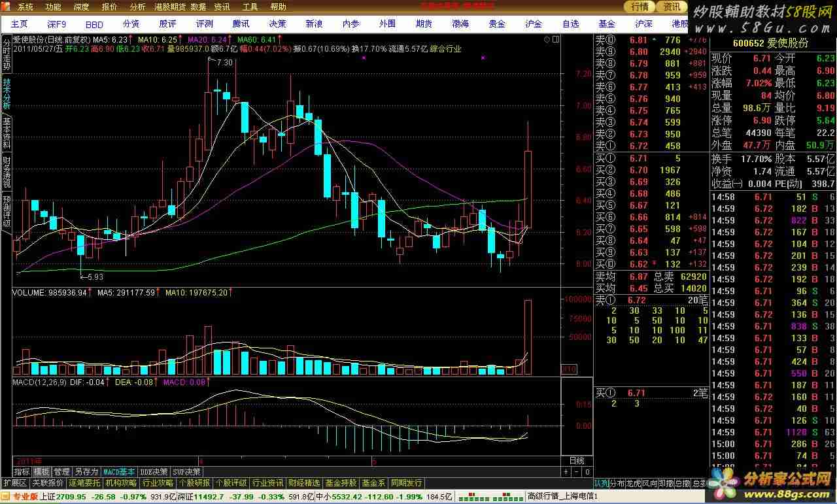Screen dimensions: 837x504
Task: Click the 指标 tab below the chart
Action: click(22, 471)
